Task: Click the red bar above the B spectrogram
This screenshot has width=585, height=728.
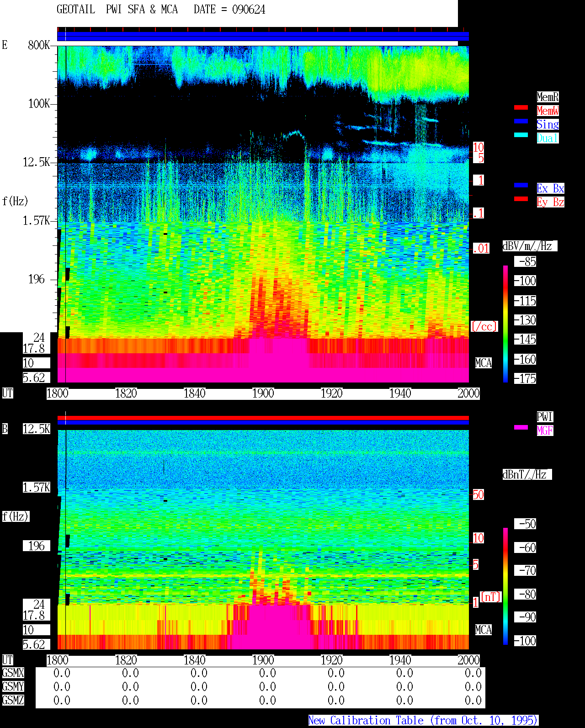Action: 263,418
